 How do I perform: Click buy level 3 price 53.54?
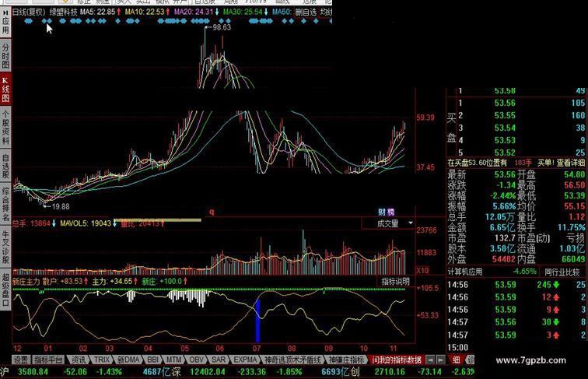pos(505,128)
